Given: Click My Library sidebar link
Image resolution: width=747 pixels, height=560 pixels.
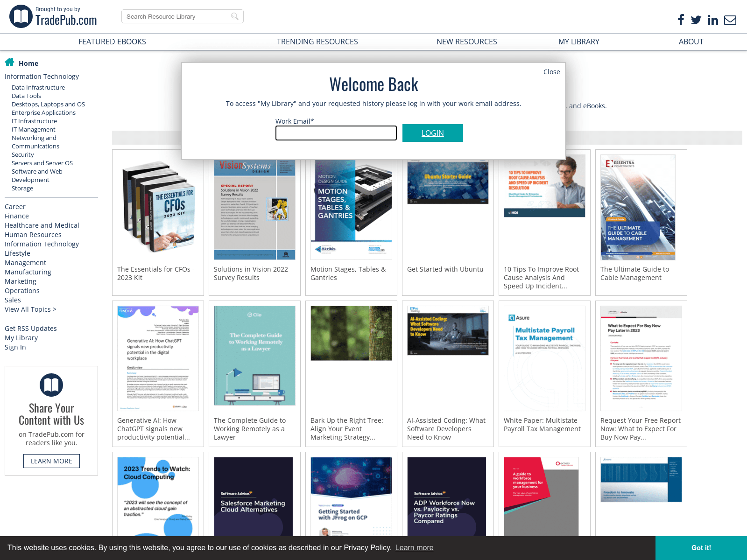Looking at the screenshot, I should [21, 338].
